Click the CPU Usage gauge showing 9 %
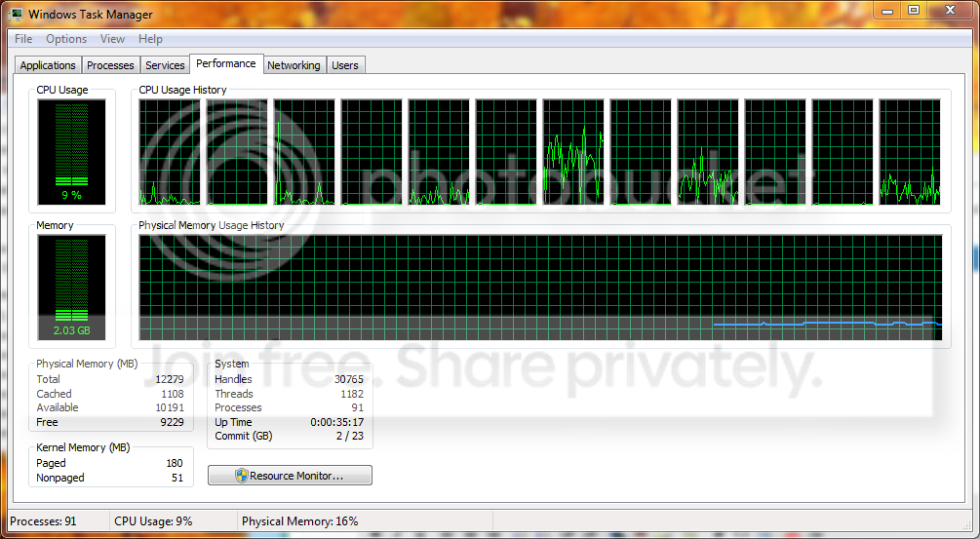 point(71,152)
